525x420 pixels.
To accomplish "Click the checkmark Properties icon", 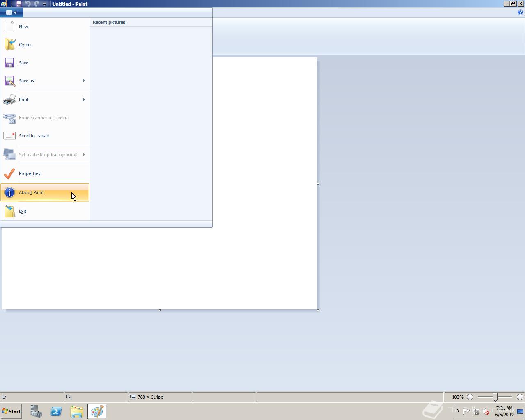I will pos(9,173).
